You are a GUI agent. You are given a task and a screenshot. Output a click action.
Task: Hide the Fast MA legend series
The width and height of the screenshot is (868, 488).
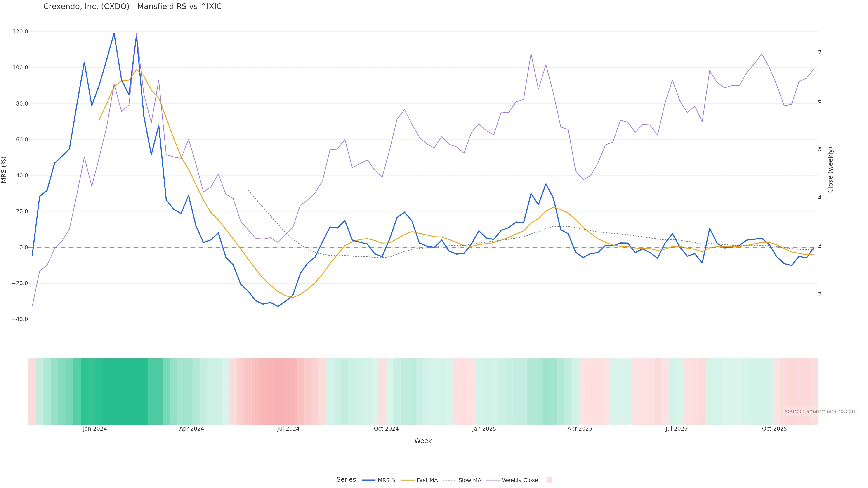tap(420, 480)
